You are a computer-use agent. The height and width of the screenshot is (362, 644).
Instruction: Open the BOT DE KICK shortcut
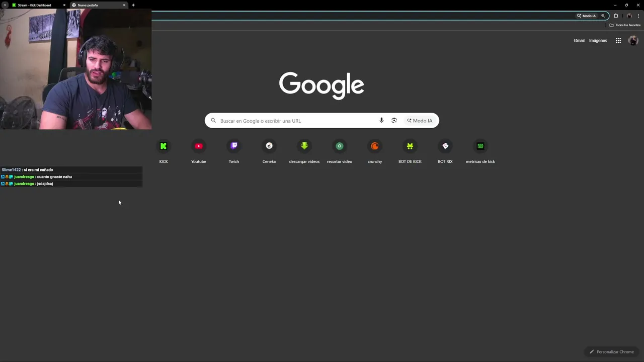tap(410, 152)
